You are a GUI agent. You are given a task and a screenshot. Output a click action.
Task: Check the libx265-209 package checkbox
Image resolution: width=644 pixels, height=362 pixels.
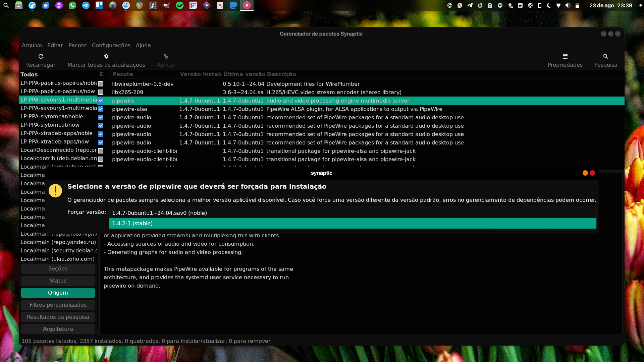click(101, 92)
